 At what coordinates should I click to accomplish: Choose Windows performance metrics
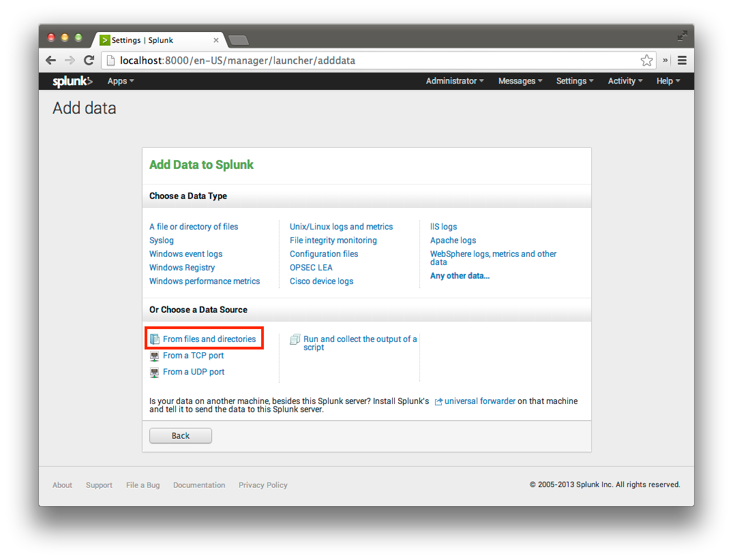pyautogui.click(x=205, y=281)
